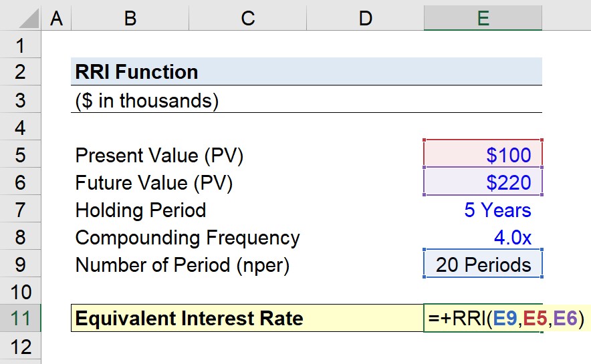Viewport: 591px width, 364px height.
Task: Select column E header
Action: 482,19
